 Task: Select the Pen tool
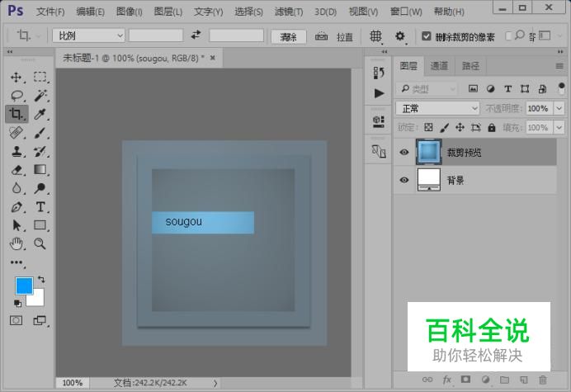click(x=16, y=207)
